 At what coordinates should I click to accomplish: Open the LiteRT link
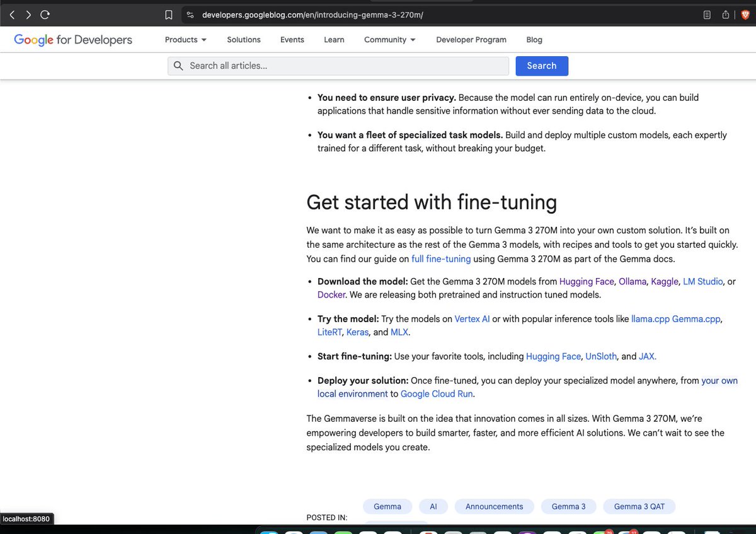329,332
